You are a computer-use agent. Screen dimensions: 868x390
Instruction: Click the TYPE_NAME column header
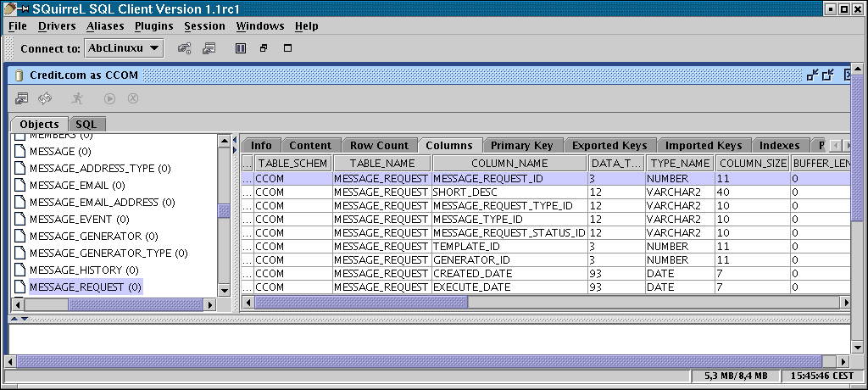click(x=680, y=163)
